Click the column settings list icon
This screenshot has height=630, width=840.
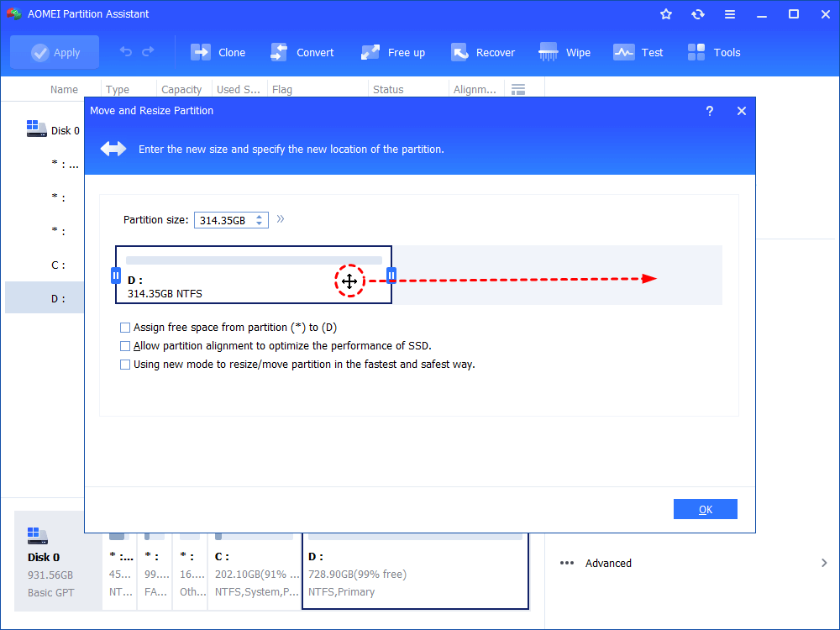pos(518,90)
